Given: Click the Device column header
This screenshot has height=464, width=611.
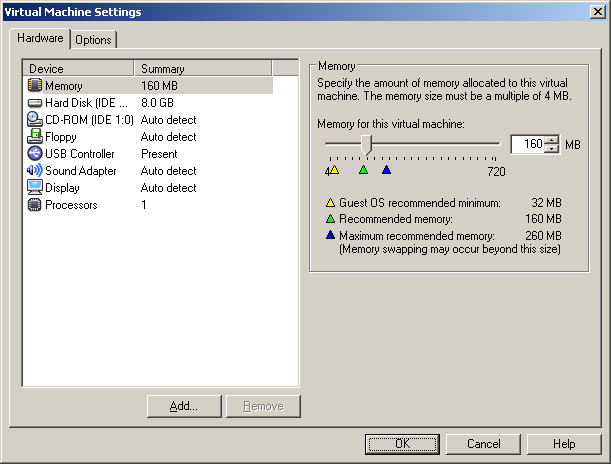Looking at the screenshot, I should 78,68.
